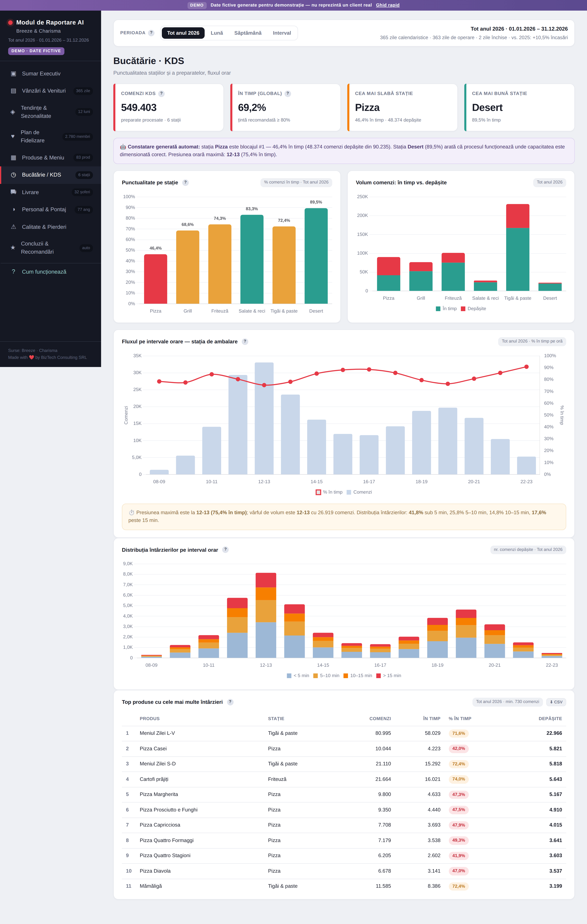Click the PRODUS column header

tap(150, 718)
